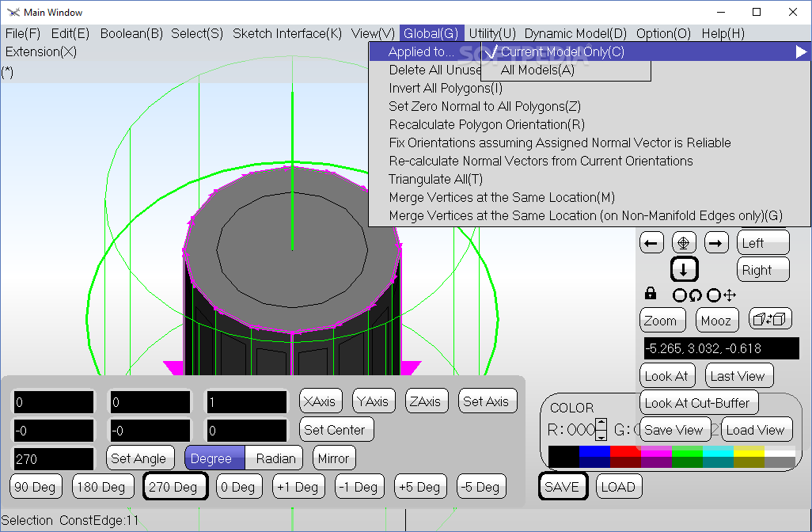Click the app icon in the title bar
Screen dimensions: 812x532
13,12
